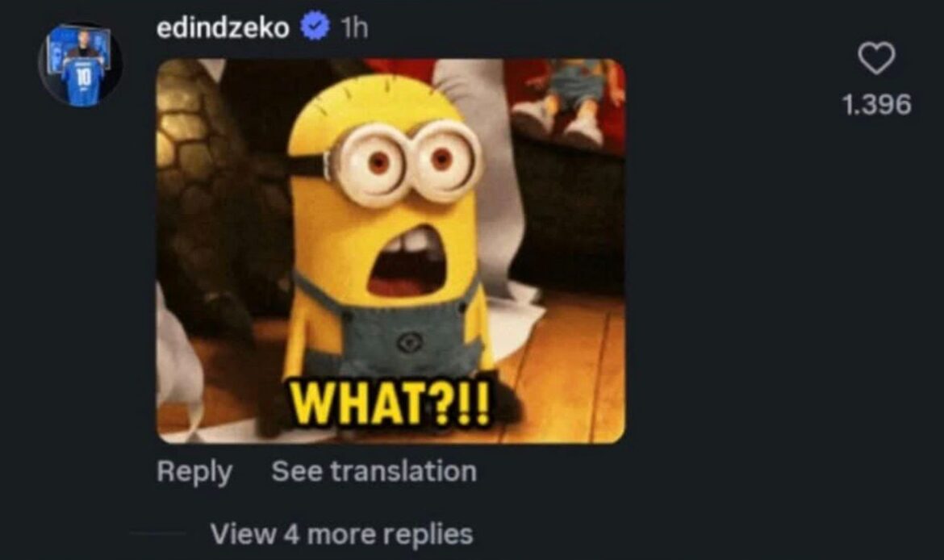The height and width of the screenshot is (560, 944).
Task: Tap the username edindzeko
Action: click(x=223, y=27)
